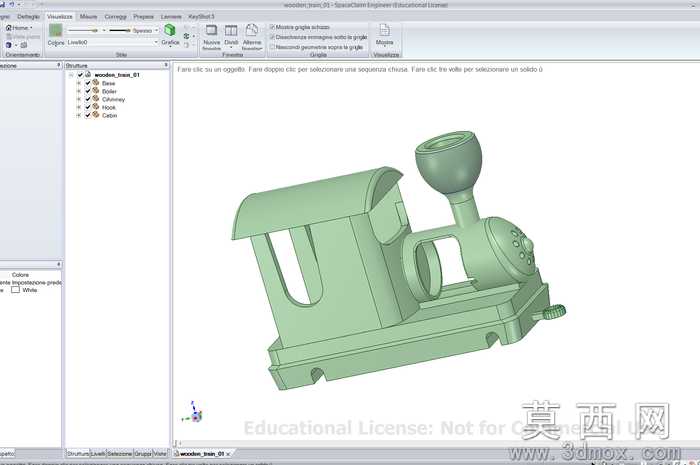Click the middle style icon right of Grafica

[x=187, y=36]
